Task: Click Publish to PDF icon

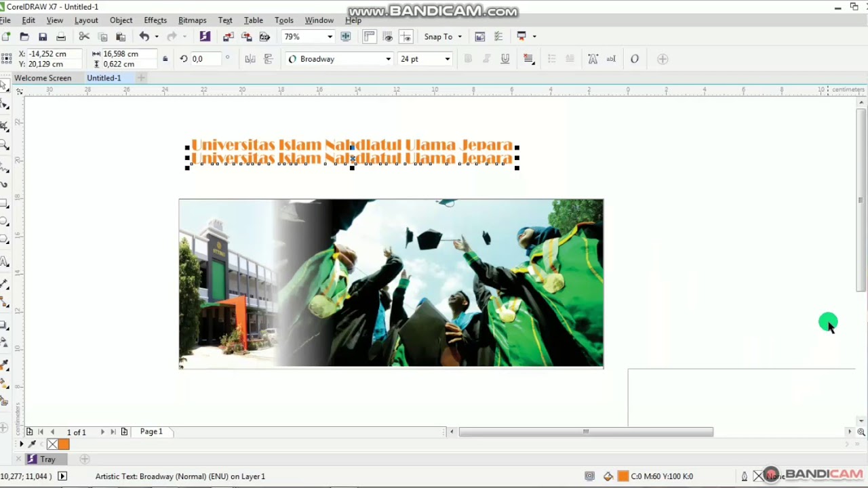Action: click(x=264, y=37)
